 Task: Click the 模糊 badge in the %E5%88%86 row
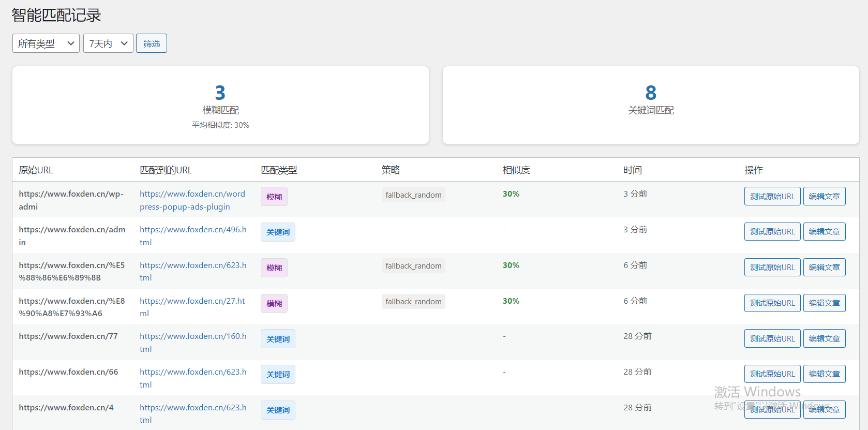274,268
